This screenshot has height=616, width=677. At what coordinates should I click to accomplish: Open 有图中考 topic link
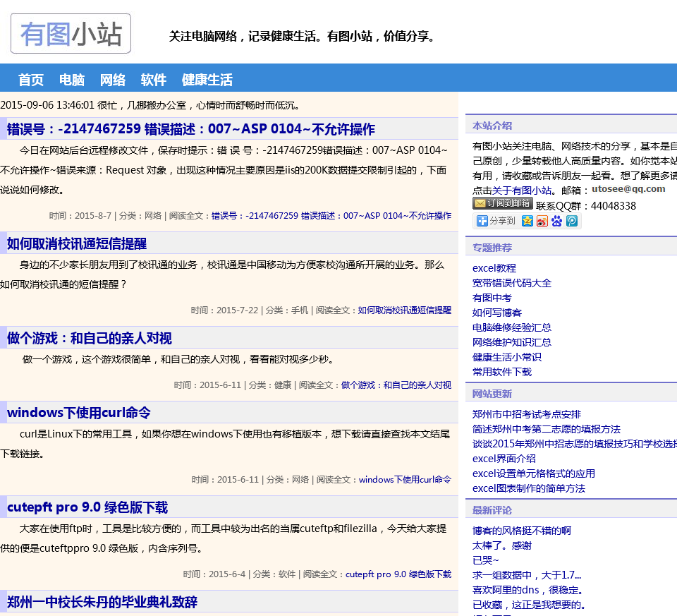[x=492, y=298]
